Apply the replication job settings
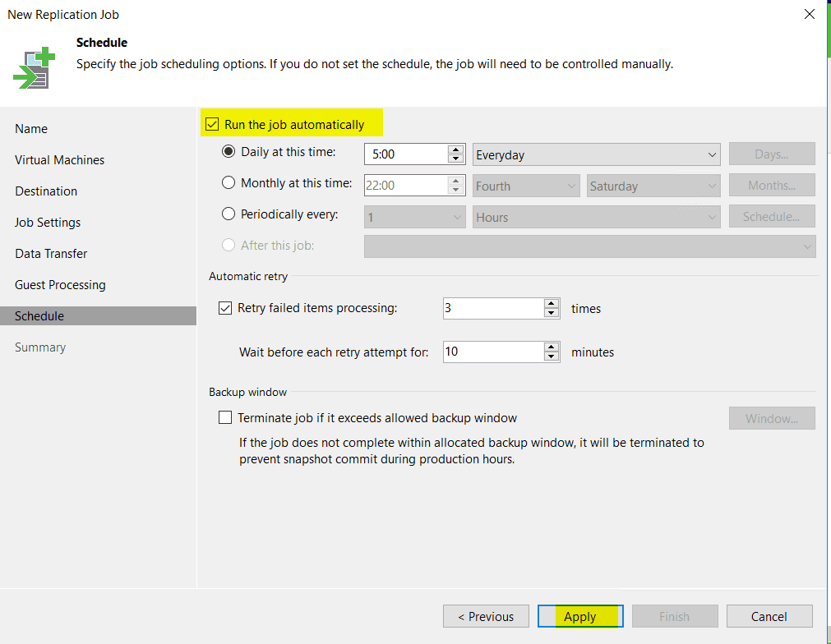Screen dimensions: 831x644 pos(580,616)
